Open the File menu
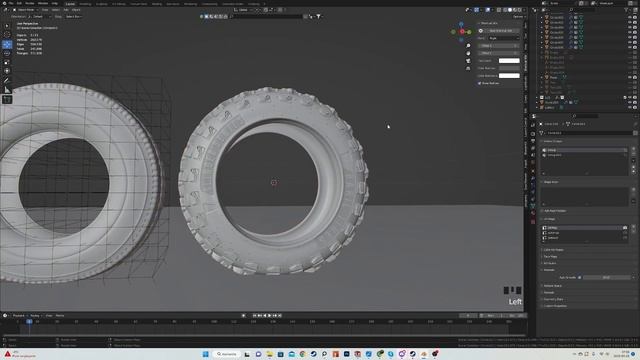Image resolution: width=640 pixels, height=360 pixels. pos(11,3)
